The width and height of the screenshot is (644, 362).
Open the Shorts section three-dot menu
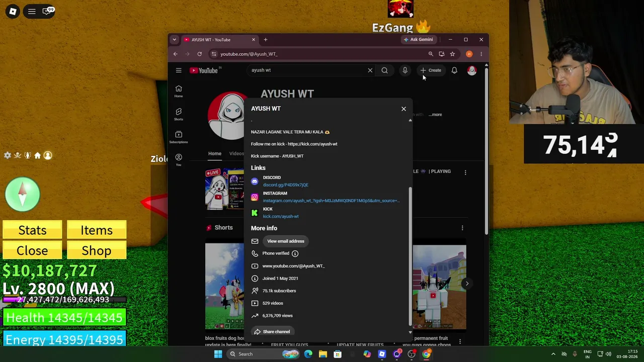tap(462, 228)
